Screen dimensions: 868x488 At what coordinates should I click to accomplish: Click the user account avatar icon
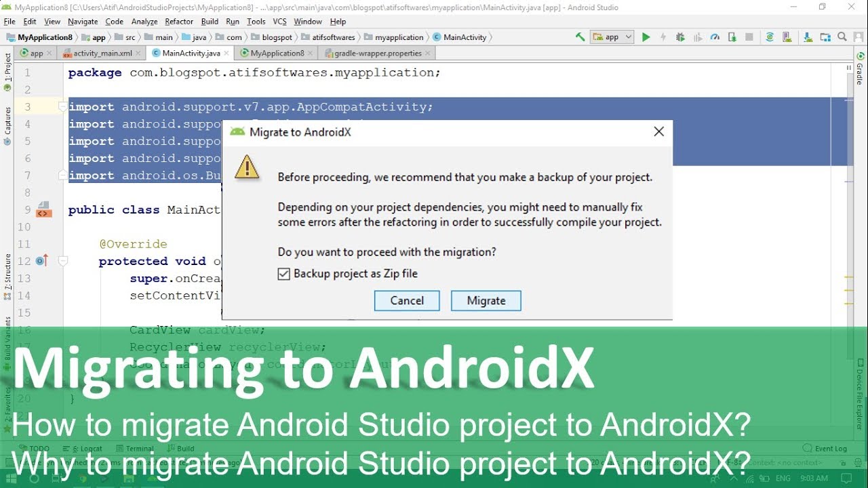coord(859,37)
